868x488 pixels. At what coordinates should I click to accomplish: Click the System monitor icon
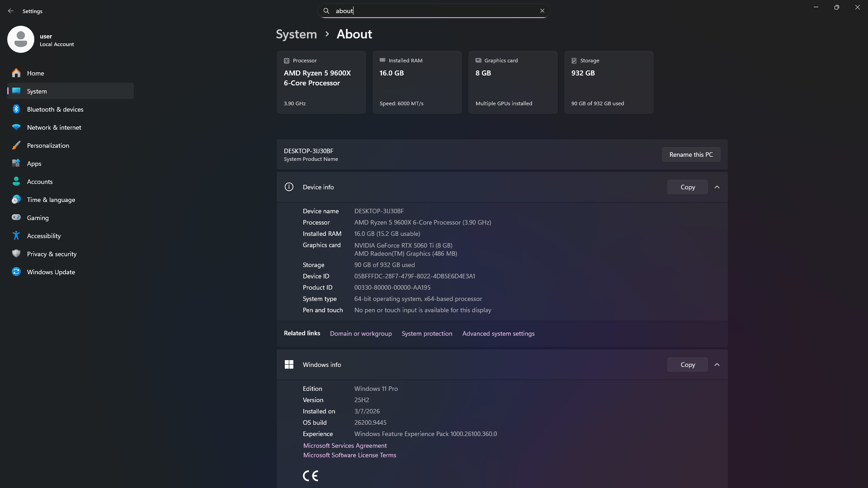point(16,91)
